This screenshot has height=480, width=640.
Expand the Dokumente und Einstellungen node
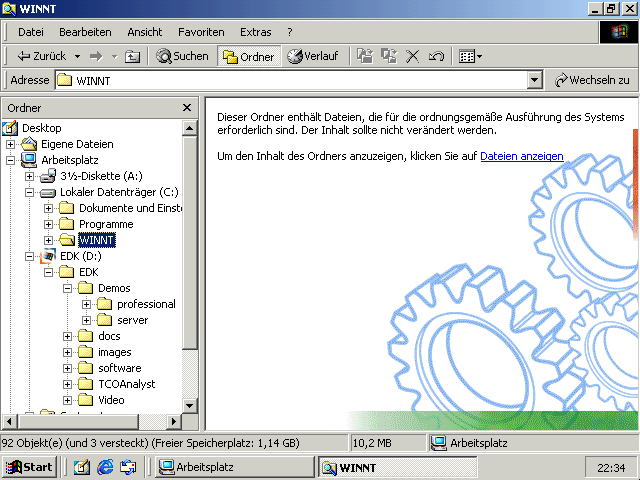click(x=49, y=208)
